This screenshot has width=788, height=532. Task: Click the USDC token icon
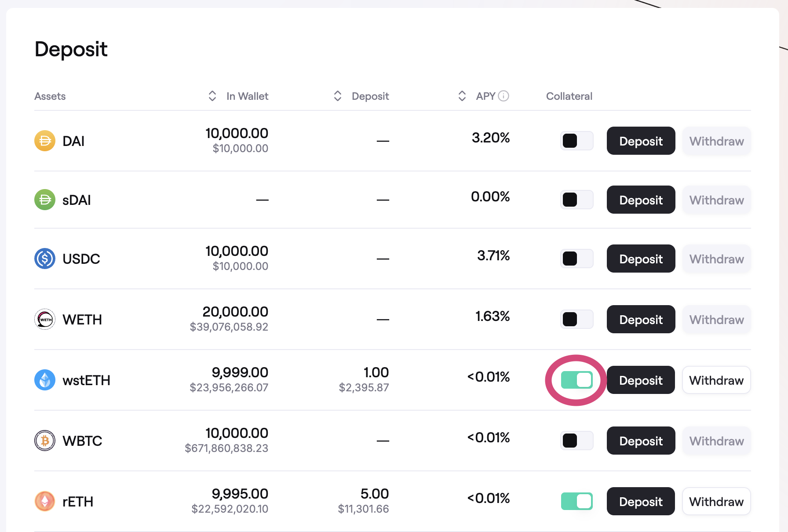tap(45, 259)
